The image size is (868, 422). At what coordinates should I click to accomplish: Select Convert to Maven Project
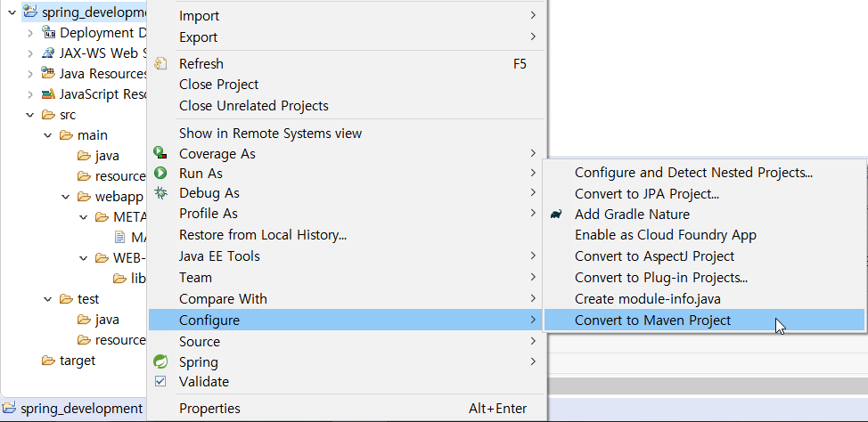[x=652, y=321]
